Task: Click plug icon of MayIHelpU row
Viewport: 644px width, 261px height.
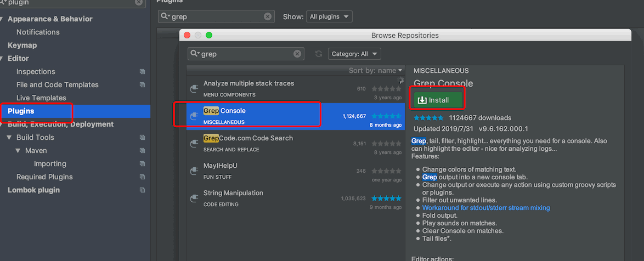Action: tap(194, 171)
